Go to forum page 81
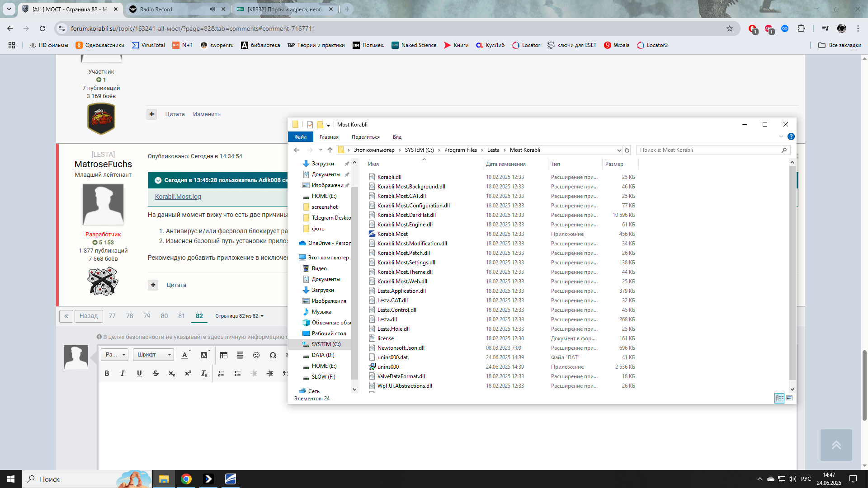868x488 pixels. pyautogui.click(x=182, y=316)
